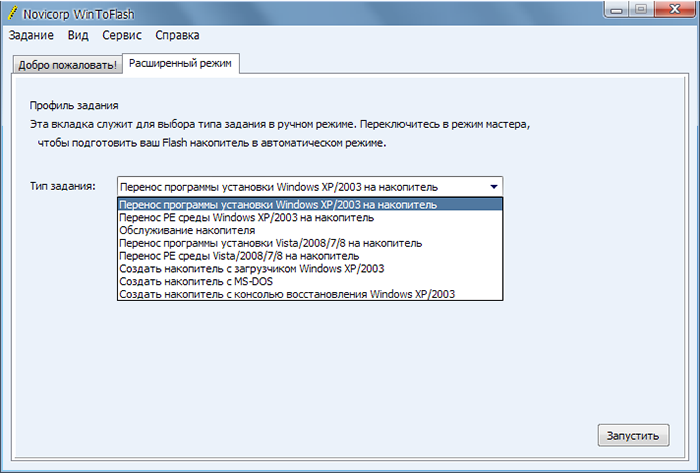
Task: Select Перенос PE среды Windows XP/2003 option
Action: tap(246, 217)
